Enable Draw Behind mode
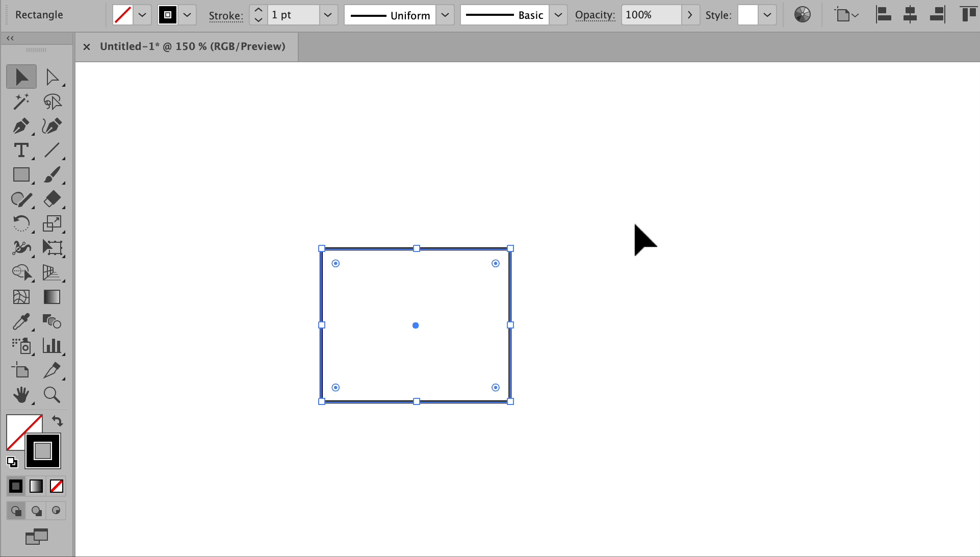980x557 pixels. click(x=36, y=511)
